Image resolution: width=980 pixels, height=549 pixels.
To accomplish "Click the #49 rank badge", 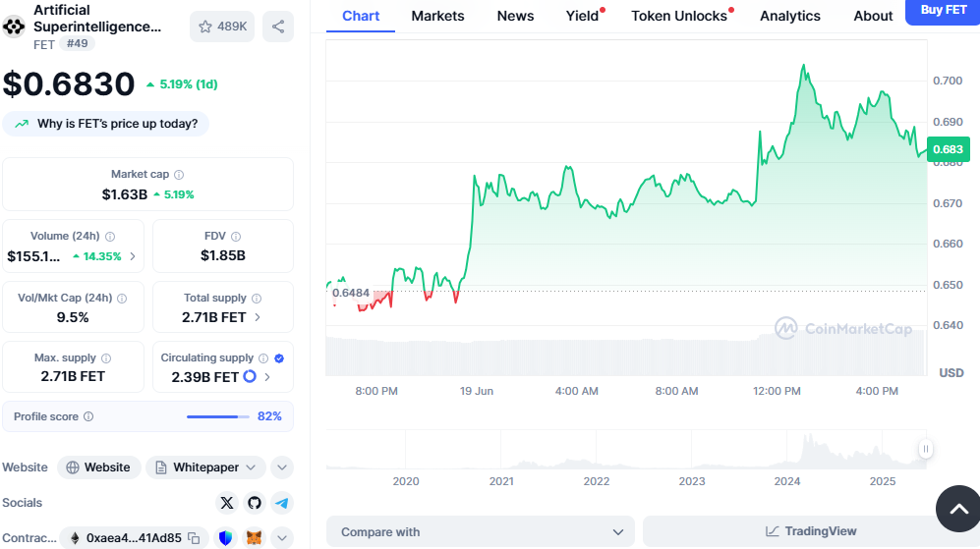I will click(x=78, y=43).
